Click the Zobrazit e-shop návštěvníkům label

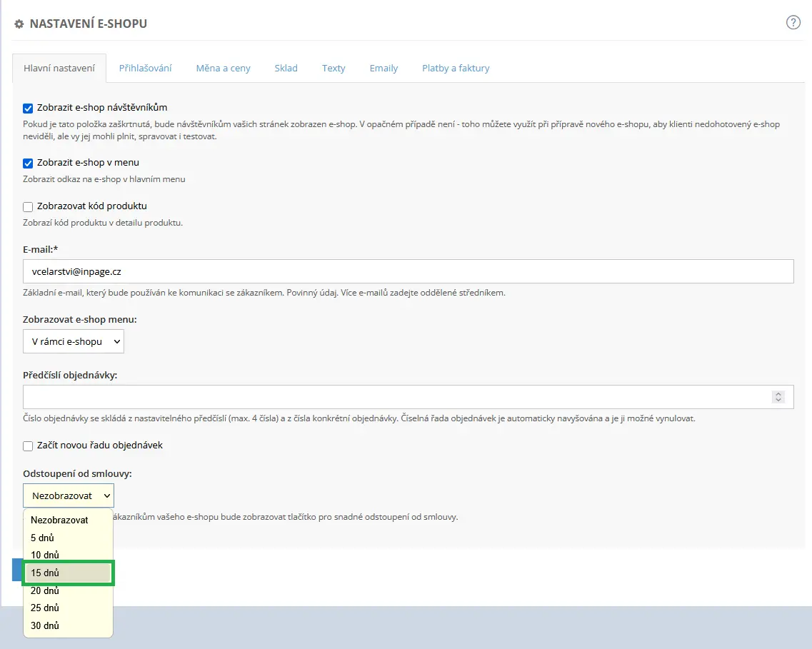pos(102,108)
